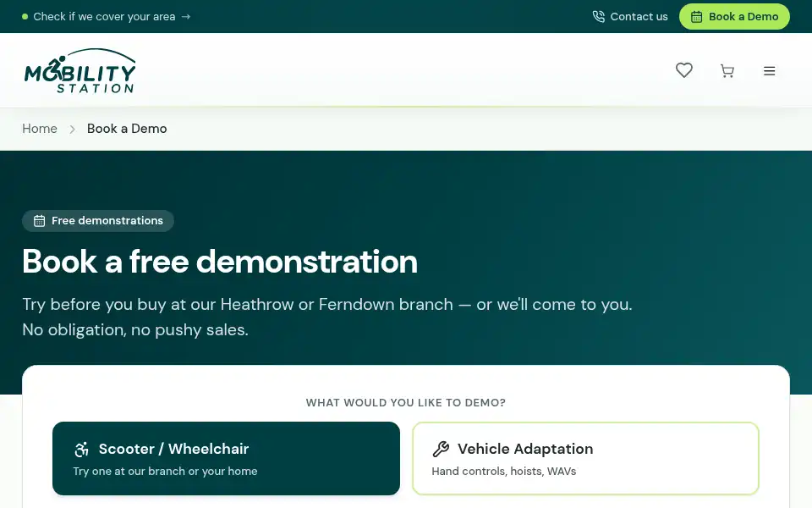Open Check if we cover your area link
The image size is (812, 508).
tap(107, 17)
